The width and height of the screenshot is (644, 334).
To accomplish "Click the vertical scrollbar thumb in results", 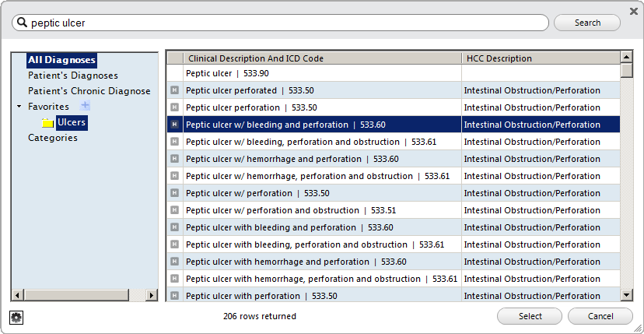I will tap(627, 70).
